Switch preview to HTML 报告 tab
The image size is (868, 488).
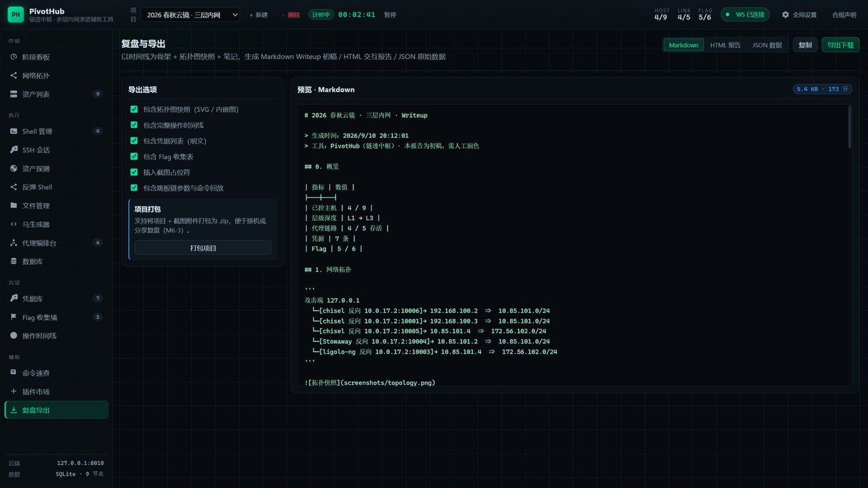(725, 45)
